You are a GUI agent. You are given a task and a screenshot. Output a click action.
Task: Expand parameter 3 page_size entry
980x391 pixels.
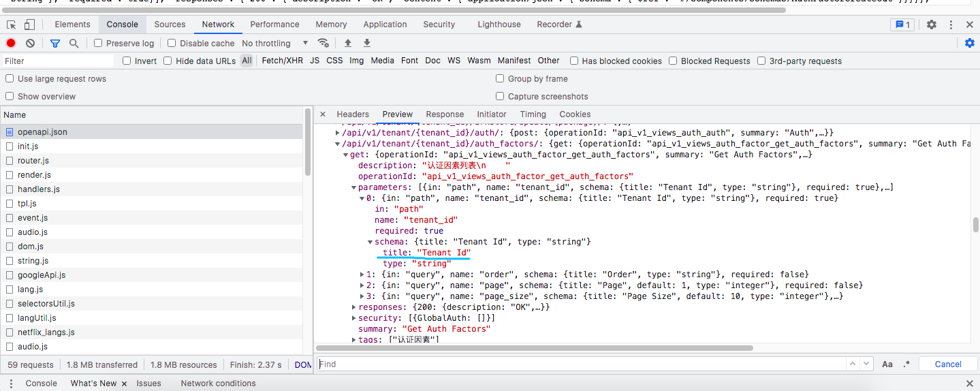362,296
